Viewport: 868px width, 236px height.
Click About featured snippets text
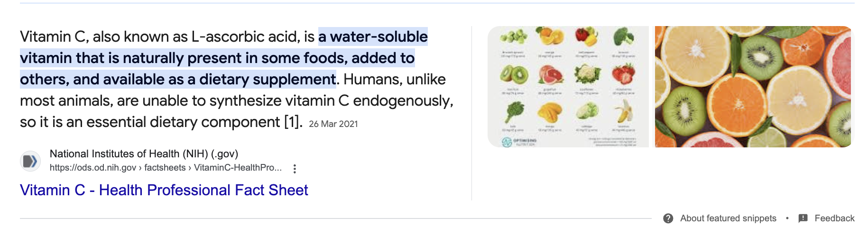(x=728, y=218)
